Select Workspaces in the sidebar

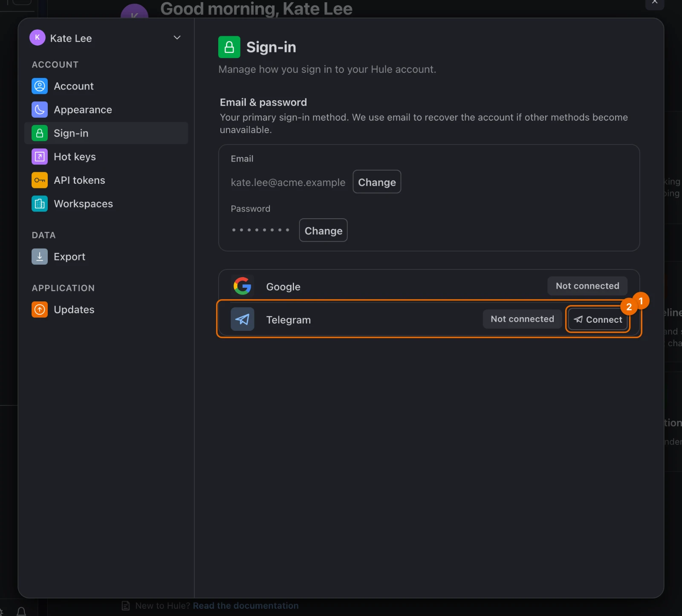coord(106,204)
